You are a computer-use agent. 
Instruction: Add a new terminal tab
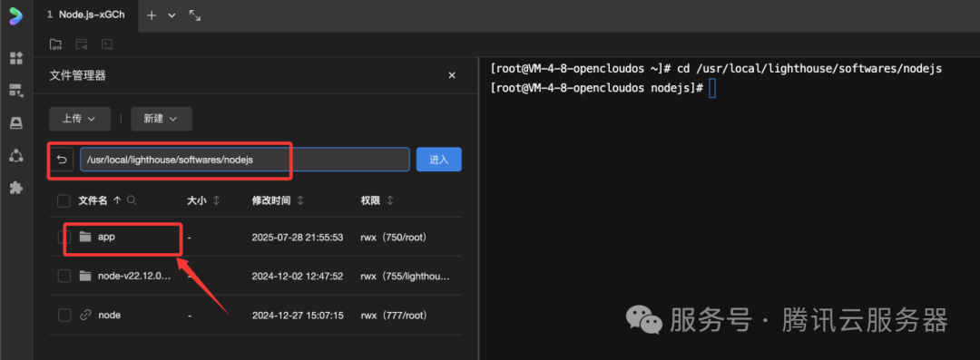(152, 15)
